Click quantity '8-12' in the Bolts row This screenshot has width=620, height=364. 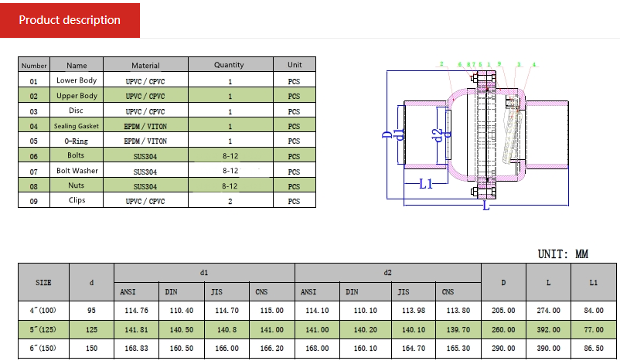coord(230,155)
